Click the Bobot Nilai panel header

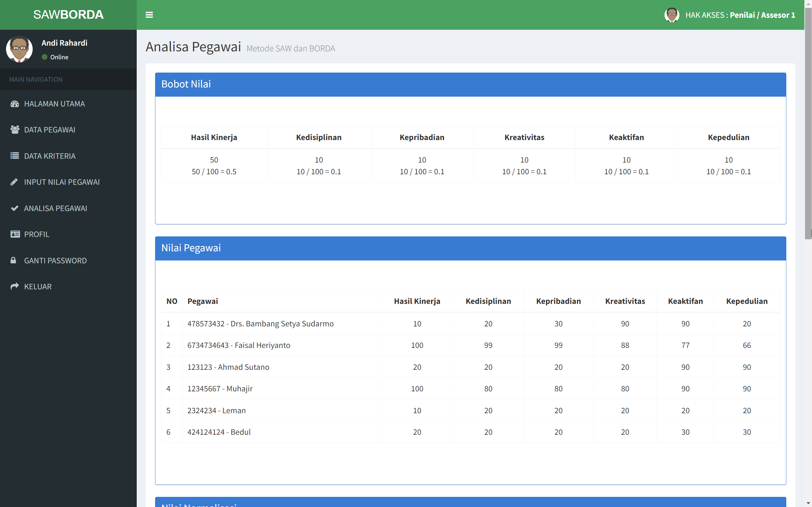[186, 84]
